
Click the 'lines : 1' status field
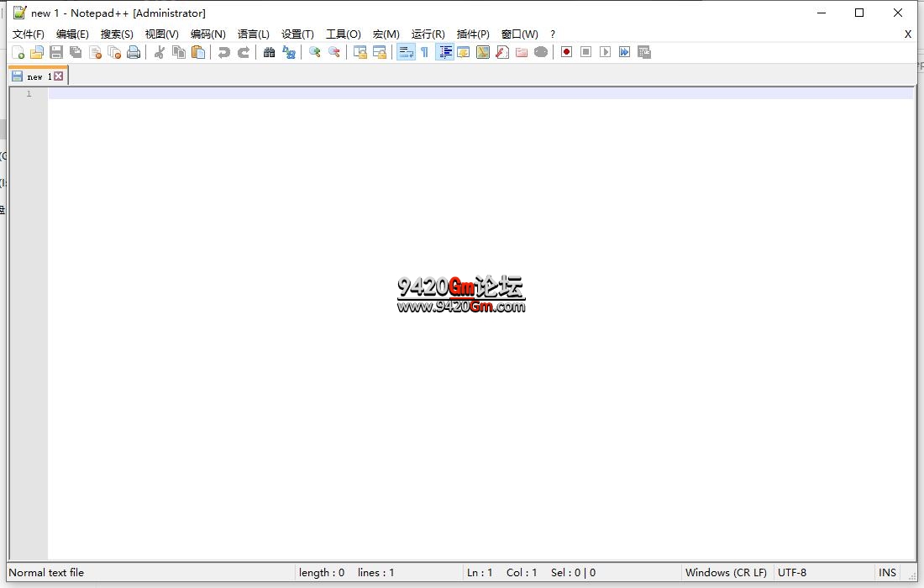pos(376,573)
